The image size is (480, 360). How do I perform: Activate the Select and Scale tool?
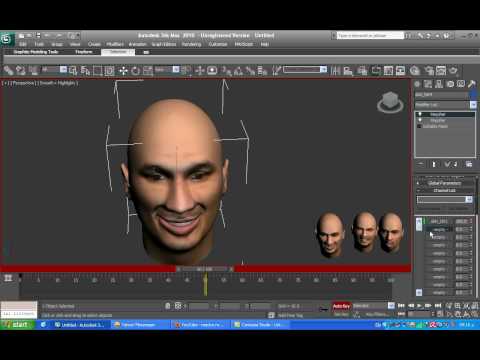point(148,70)
